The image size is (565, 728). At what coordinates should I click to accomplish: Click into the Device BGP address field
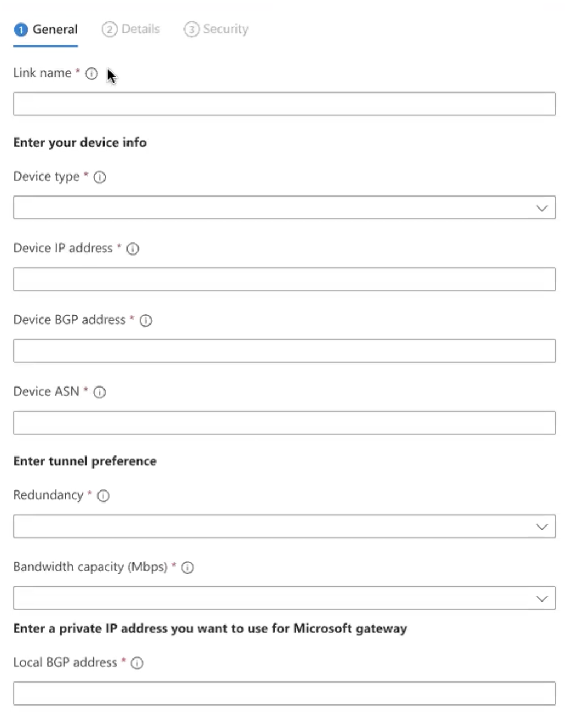click(284, 351)
